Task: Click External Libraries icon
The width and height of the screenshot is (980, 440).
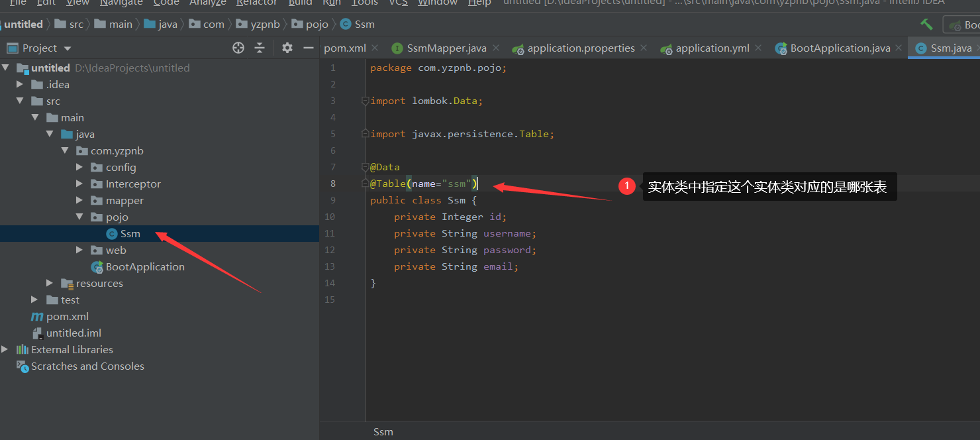Action: click(22, 349)
